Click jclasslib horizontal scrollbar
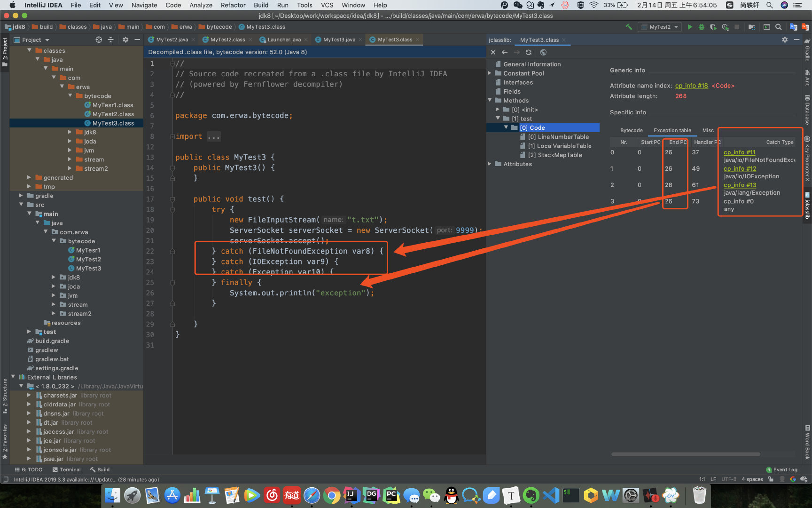This screenshot has height=508, width=812. [686, 454]
